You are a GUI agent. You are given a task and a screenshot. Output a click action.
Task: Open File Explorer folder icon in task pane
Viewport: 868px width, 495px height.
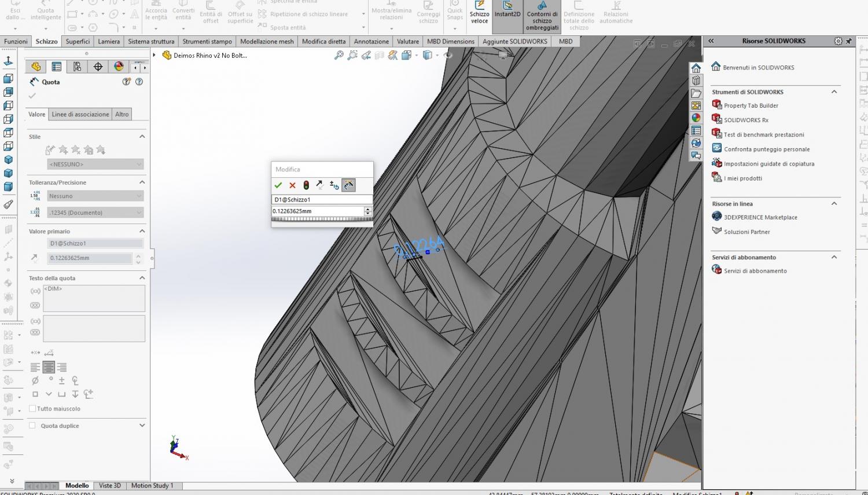696,93
